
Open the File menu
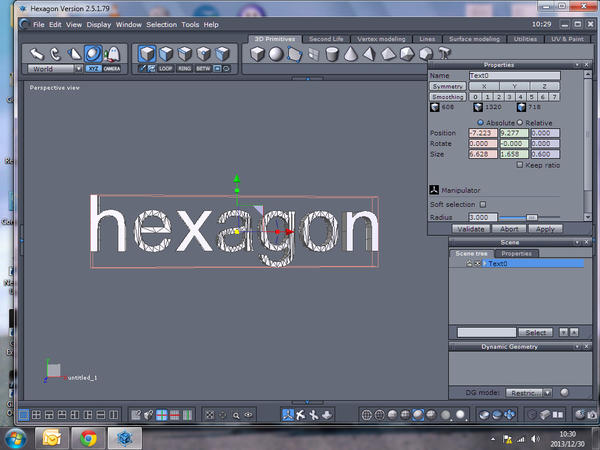[x=39, y=24]
